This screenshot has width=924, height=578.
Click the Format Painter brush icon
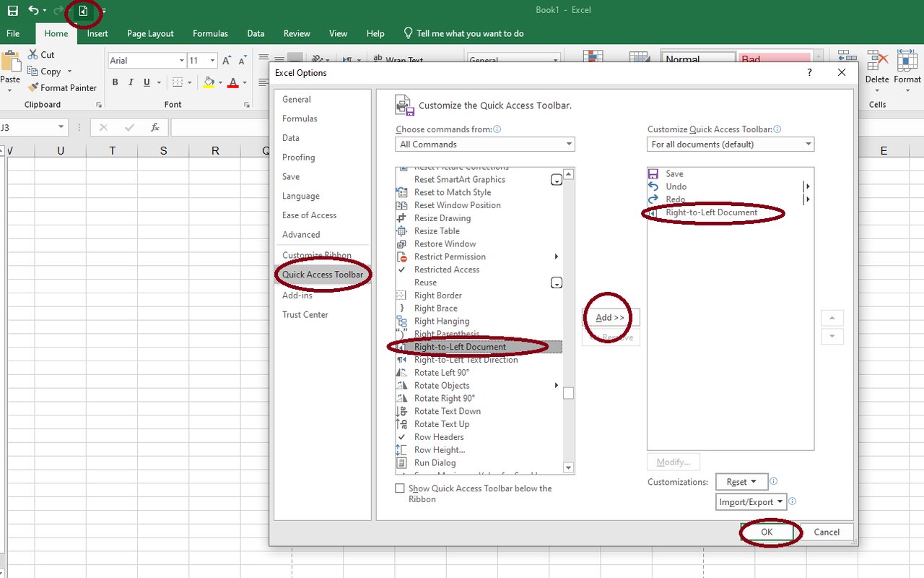(33, 87)
